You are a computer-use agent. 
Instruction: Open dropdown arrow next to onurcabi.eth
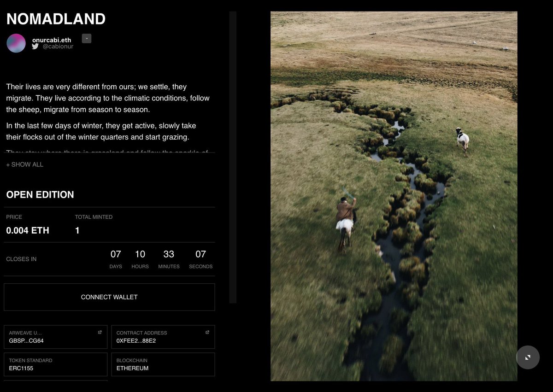pyautogui.click(x=87, y=39)
